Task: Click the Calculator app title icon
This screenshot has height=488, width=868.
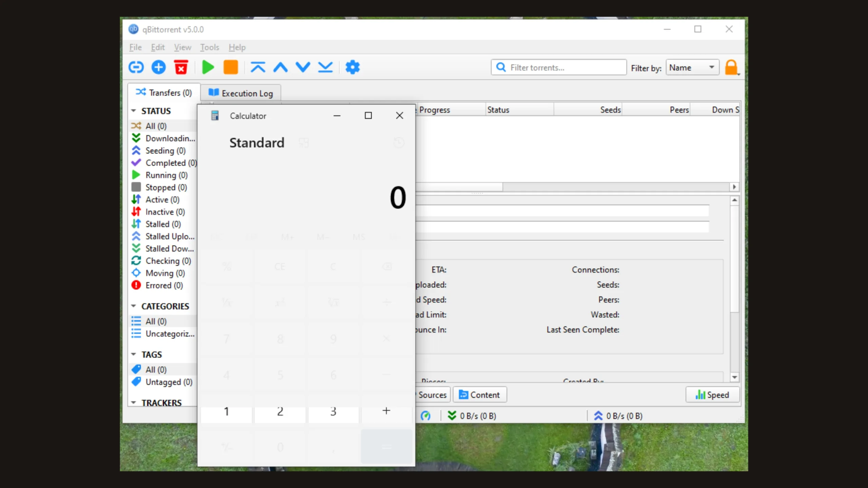Action: [215, 116]
